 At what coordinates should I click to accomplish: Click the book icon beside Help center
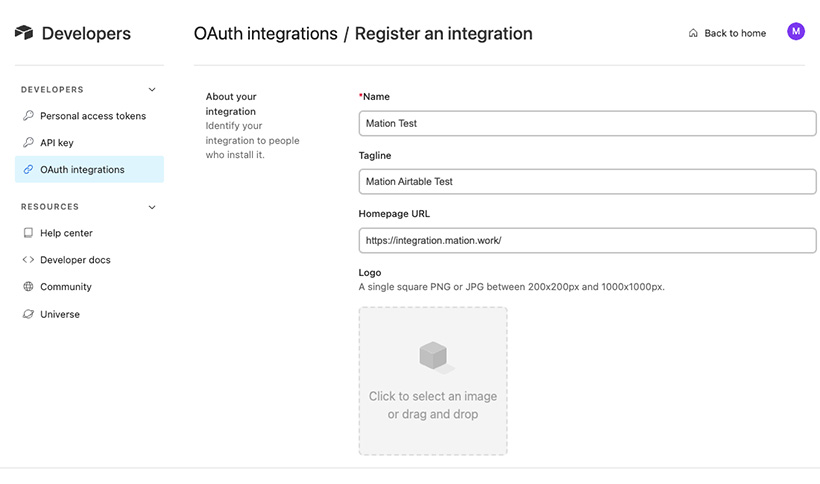point(28,233)
